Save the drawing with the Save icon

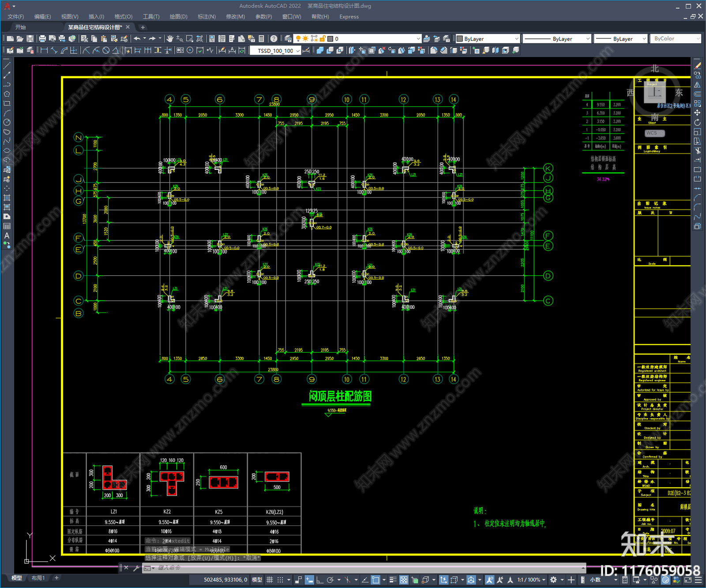(30, 39)
